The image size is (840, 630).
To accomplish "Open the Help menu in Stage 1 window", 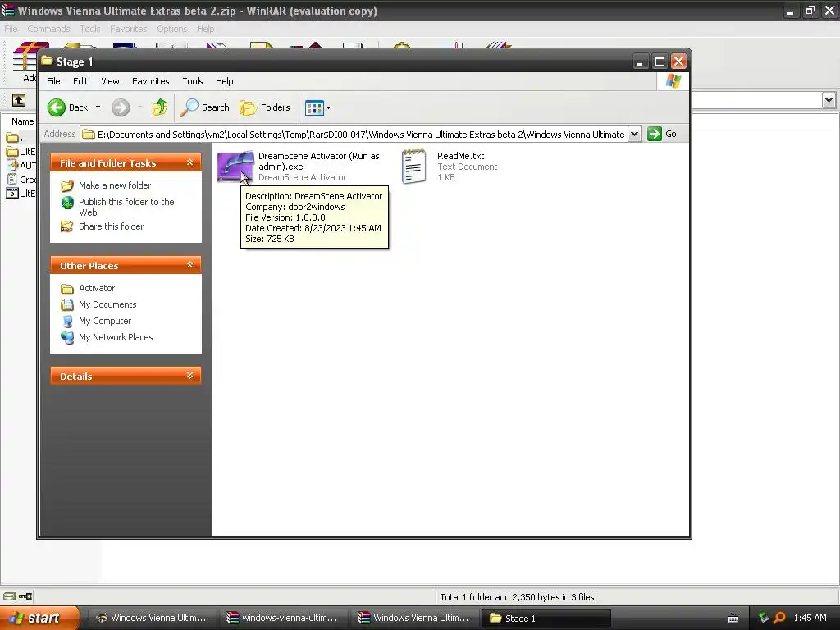I will pyautogui.click(x=225, y=81).
